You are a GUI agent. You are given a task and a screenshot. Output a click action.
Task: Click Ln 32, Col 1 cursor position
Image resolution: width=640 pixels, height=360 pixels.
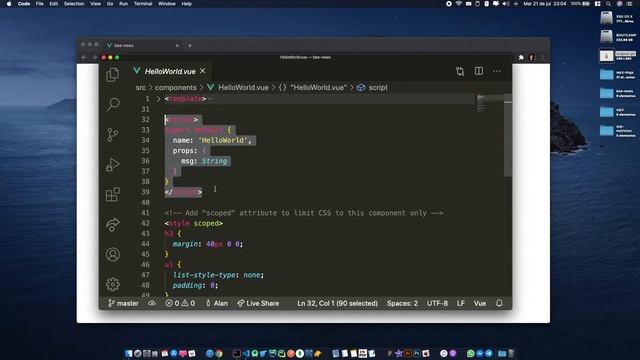[x=337, y=303]
